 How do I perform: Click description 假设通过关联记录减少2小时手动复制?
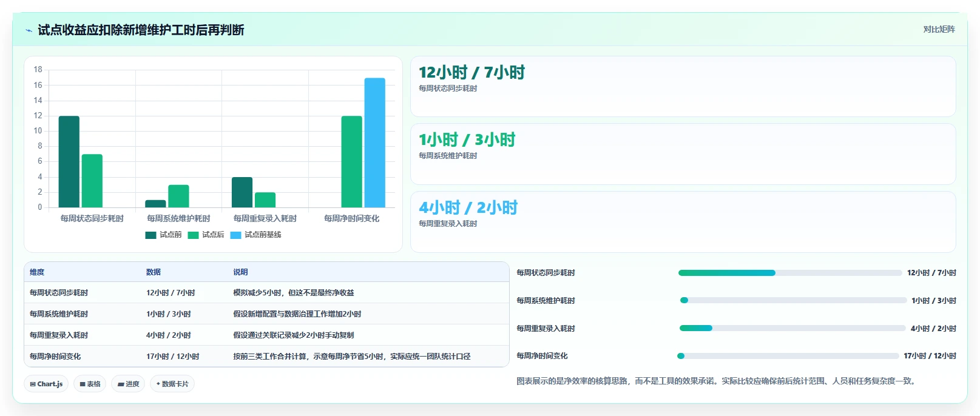294,335
